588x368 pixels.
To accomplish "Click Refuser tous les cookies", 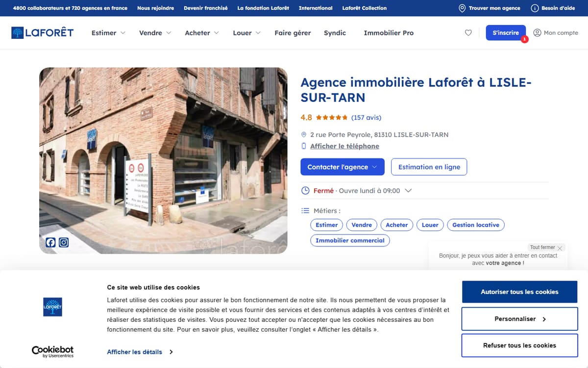I will point(519,345).
